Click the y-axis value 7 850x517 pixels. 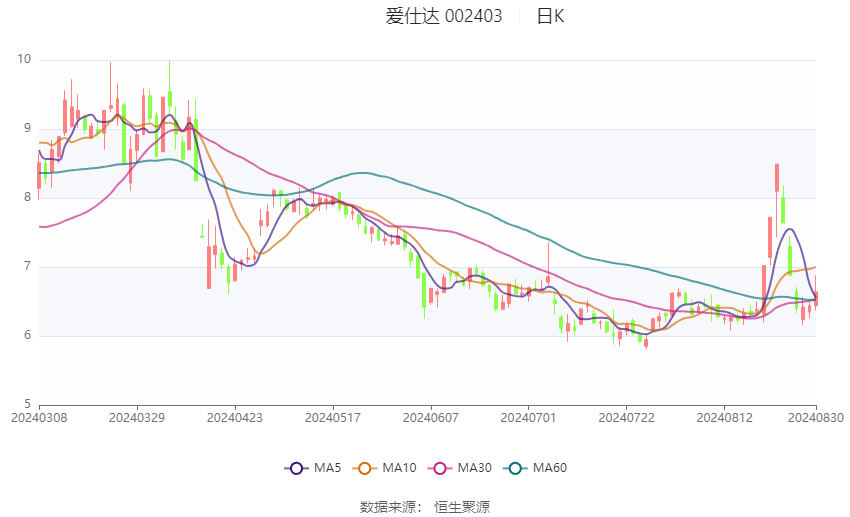[28, 266]
